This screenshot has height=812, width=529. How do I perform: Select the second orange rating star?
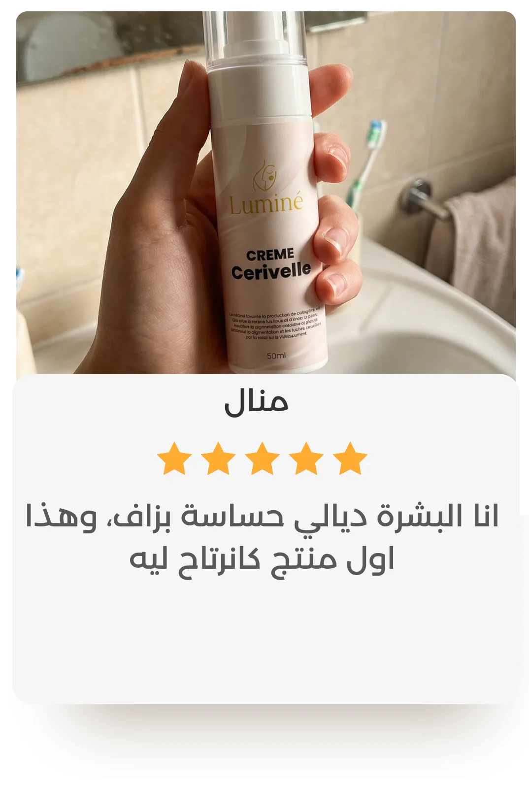(x=218, y=459)
